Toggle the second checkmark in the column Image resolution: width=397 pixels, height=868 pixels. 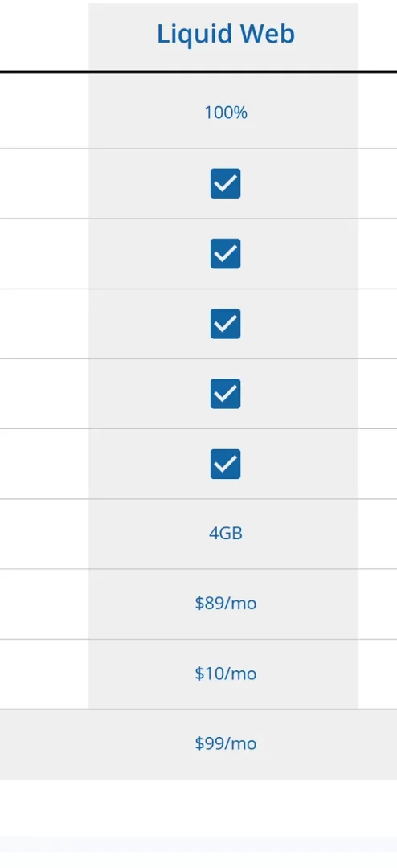225,253
